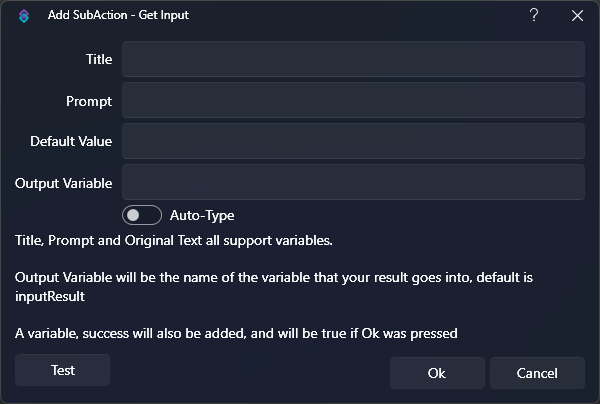The height and width of the screenshot is (404, 600).
Task: Open help with the question mark button
Action: [x=534, y=15]
